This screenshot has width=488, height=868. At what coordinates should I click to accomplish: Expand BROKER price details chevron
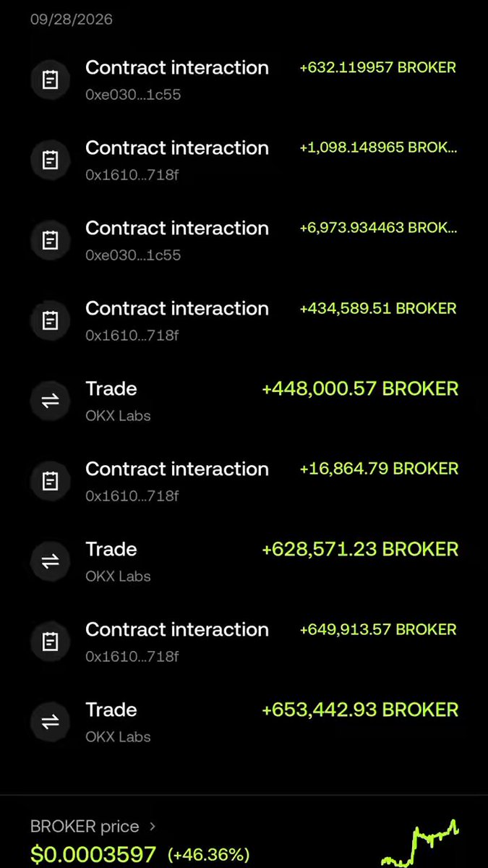(152, 826)
